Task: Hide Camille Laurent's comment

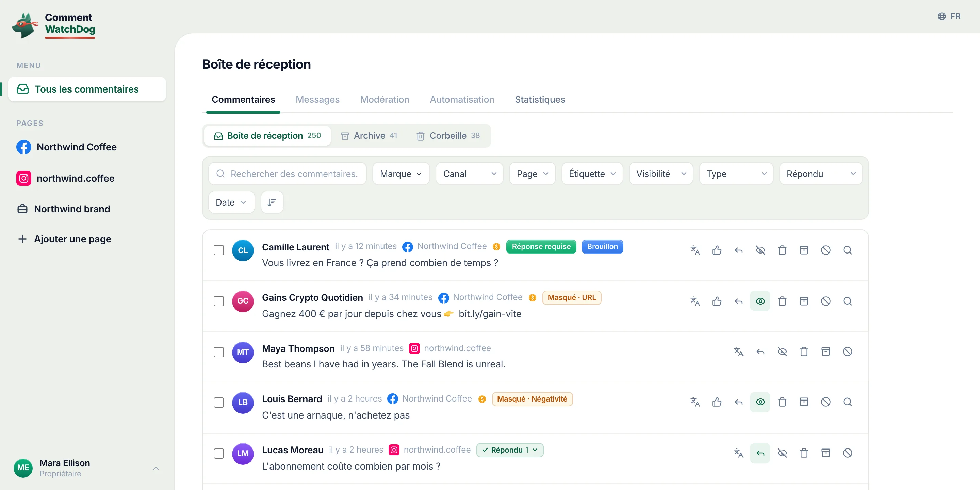Action: 760,250
